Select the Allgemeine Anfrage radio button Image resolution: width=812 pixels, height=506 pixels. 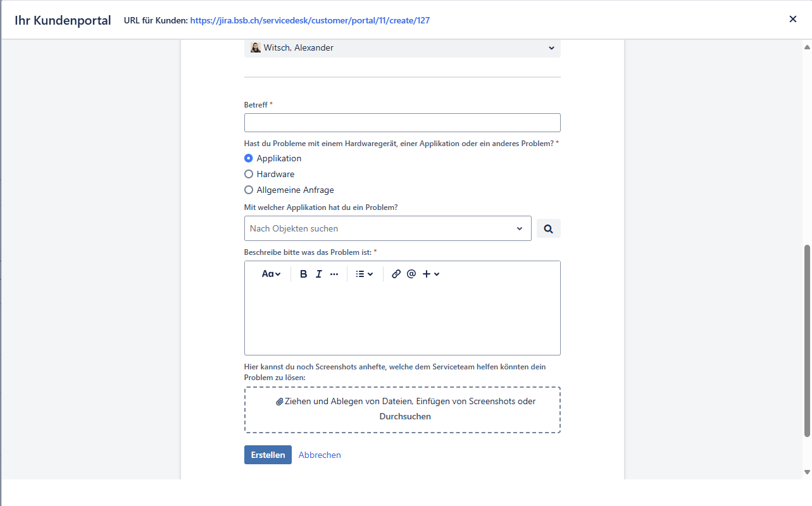point(249,190)
